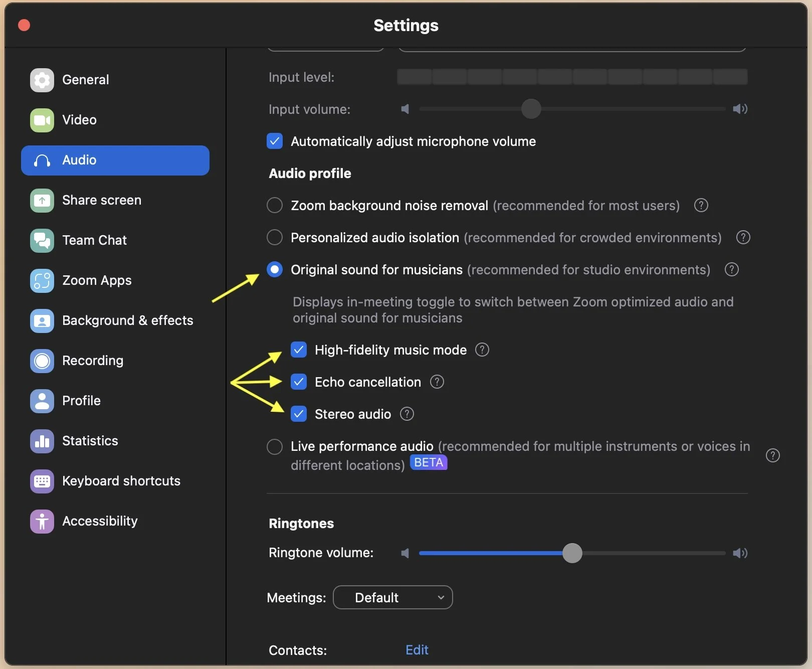The width and height of the screenshot is (812, 669).
Task: Open help for Live performance audio
Action: pos(773,455)
